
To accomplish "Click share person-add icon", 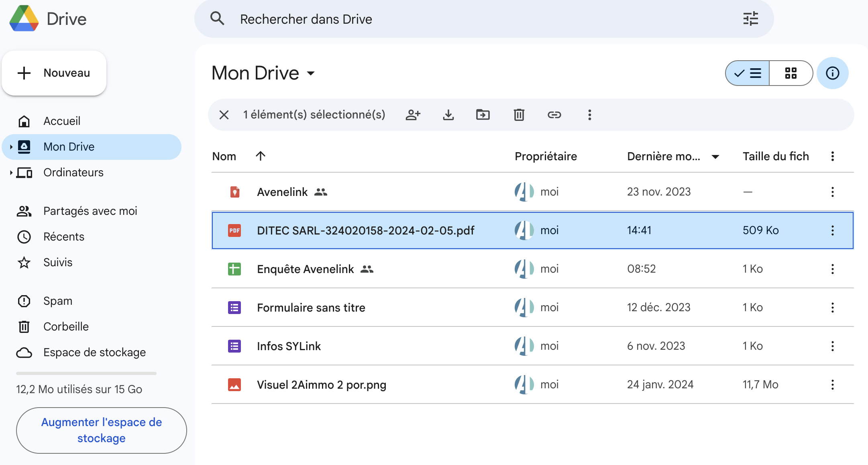I will [413, 115].
